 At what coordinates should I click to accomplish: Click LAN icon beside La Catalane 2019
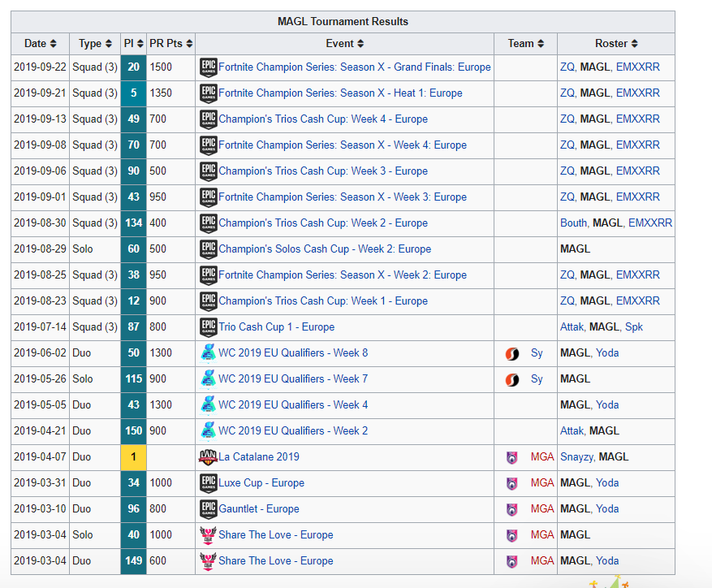click(x=209, y=457)
